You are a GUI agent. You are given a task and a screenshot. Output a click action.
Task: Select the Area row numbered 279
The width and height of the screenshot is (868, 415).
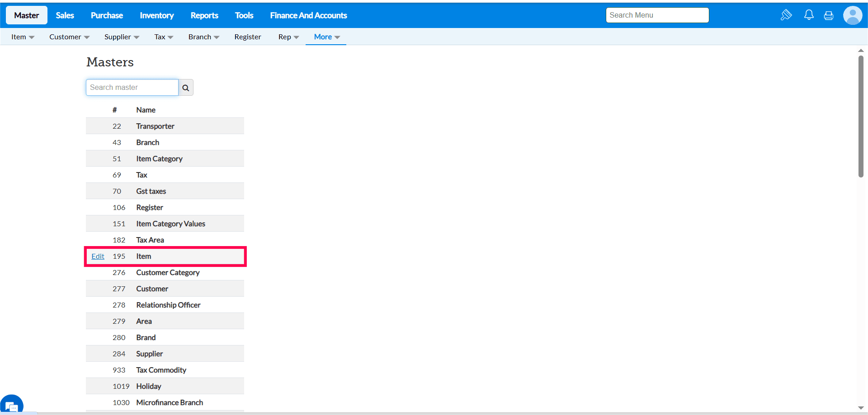point(165,321)
